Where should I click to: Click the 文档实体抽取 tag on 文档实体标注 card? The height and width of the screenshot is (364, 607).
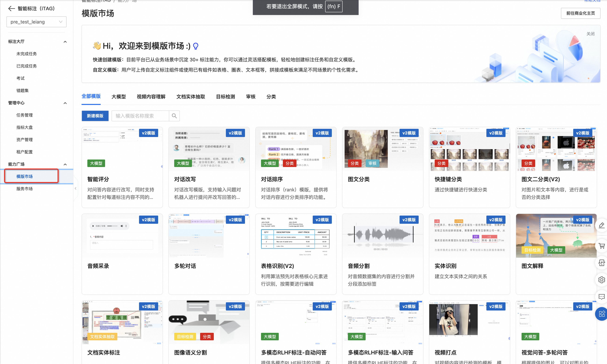(x=102, y=337)
